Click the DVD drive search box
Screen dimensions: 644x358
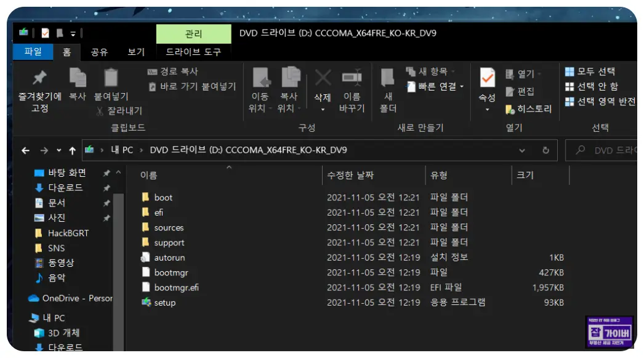click(601, 150)
